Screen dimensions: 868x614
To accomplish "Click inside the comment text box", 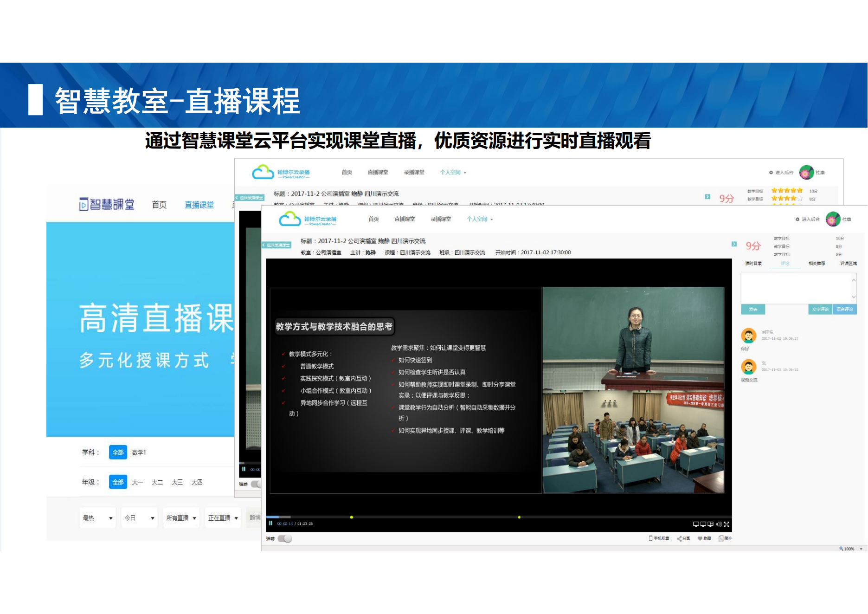I will click(795, 288).
